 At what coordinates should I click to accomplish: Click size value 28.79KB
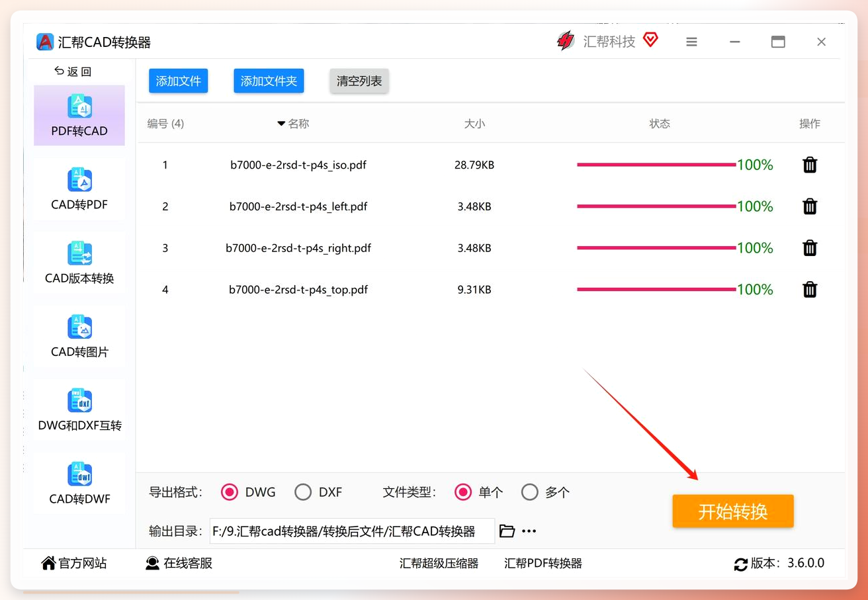474,165
